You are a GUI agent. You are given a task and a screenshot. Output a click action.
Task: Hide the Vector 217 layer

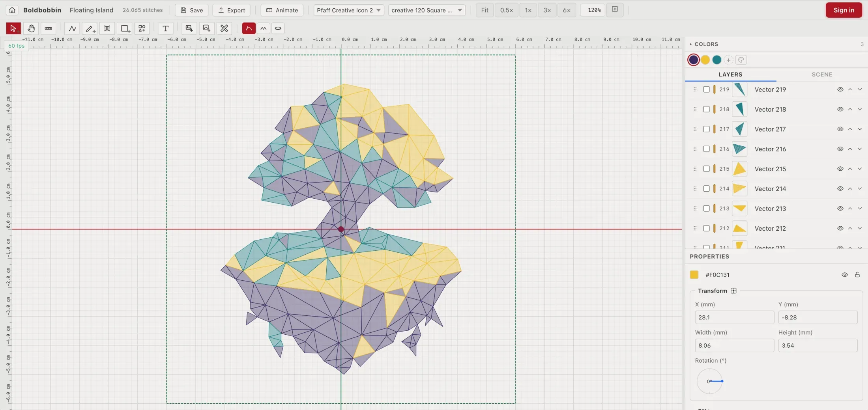point(840,129)
